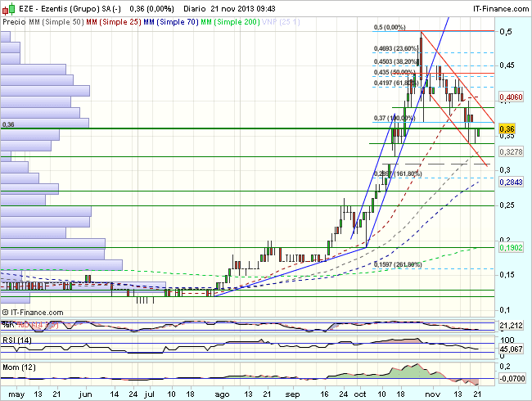
Task: Click the candlestick chart icon beside EZE
Action: [9, 8]
